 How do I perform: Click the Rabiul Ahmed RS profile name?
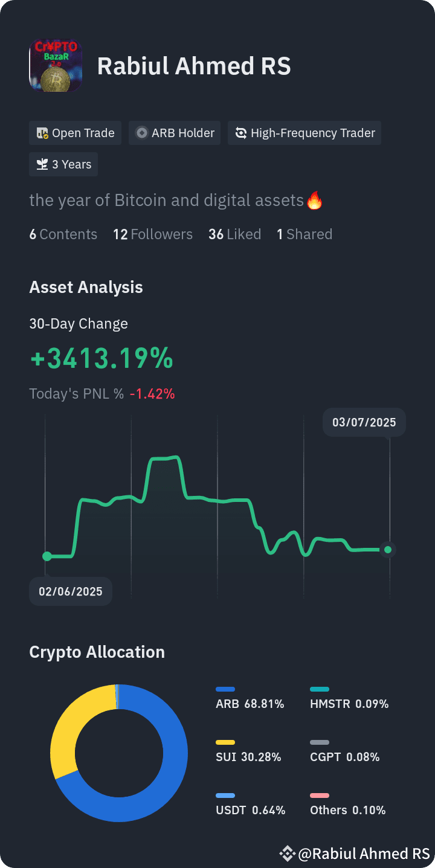(x=194, y=66)
